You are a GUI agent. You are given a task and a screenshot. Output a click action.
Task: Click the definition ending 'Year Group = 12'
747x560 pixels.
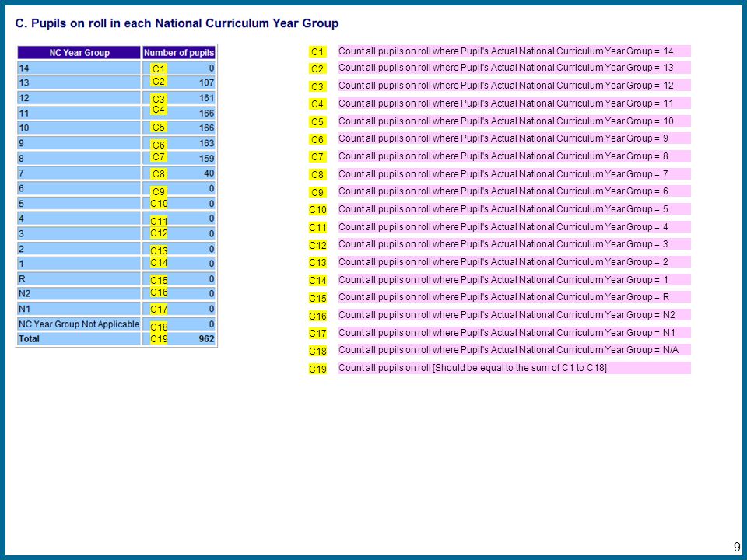(x=514, y=86)
